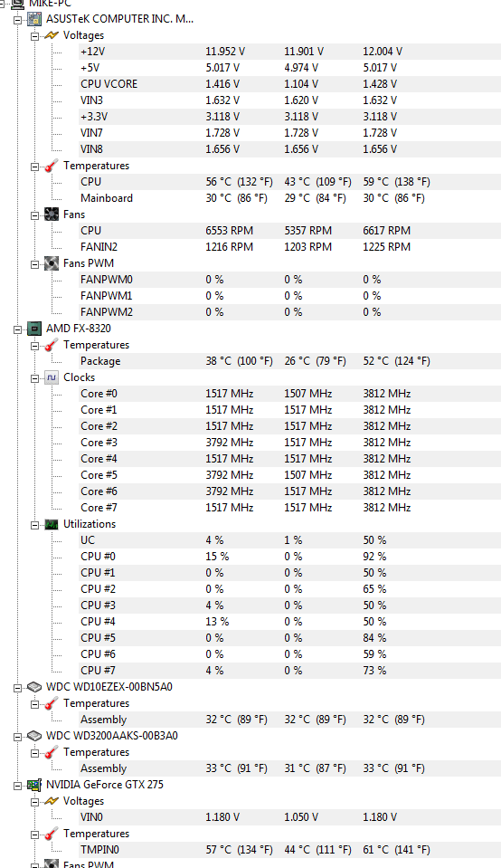The height and width of the screenshot is (868, 501).
Task: Collapse the Utilizations section
Action: 35,525
